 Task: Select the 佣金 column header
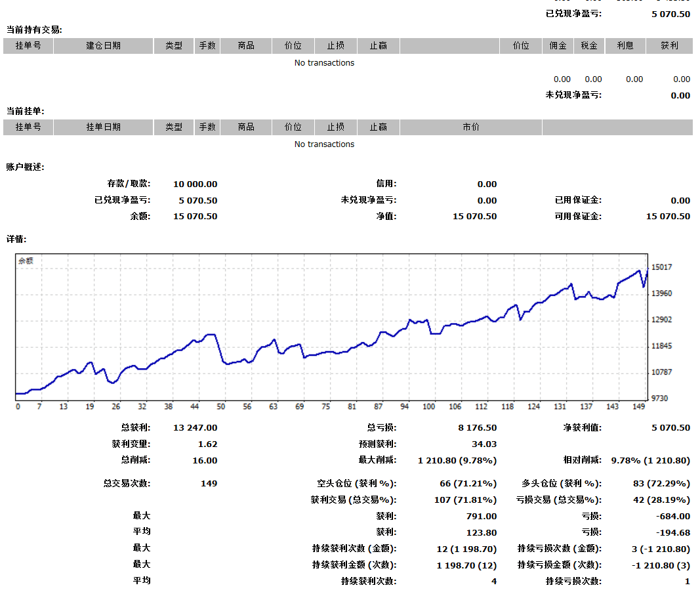pos(558,45)
